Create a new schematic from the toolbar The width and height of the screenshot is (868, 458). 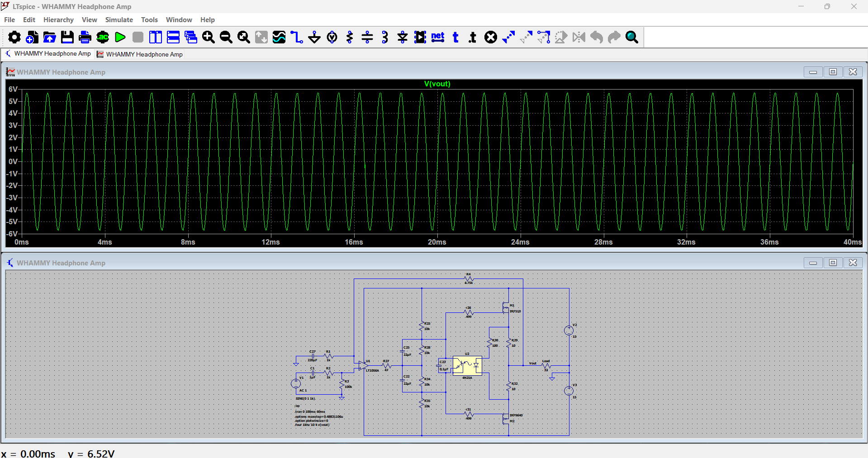[x=32, y=37]
